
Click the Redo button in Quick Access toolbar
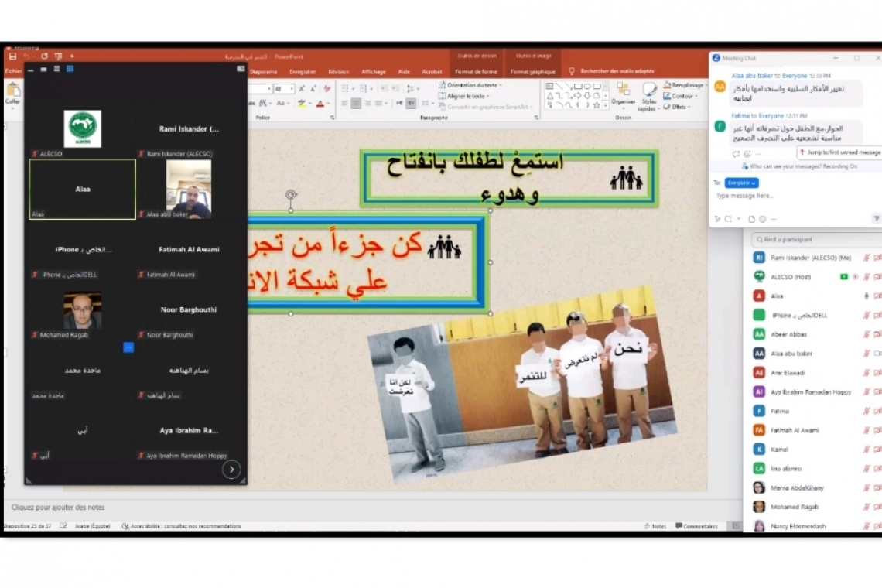(44, 56)
